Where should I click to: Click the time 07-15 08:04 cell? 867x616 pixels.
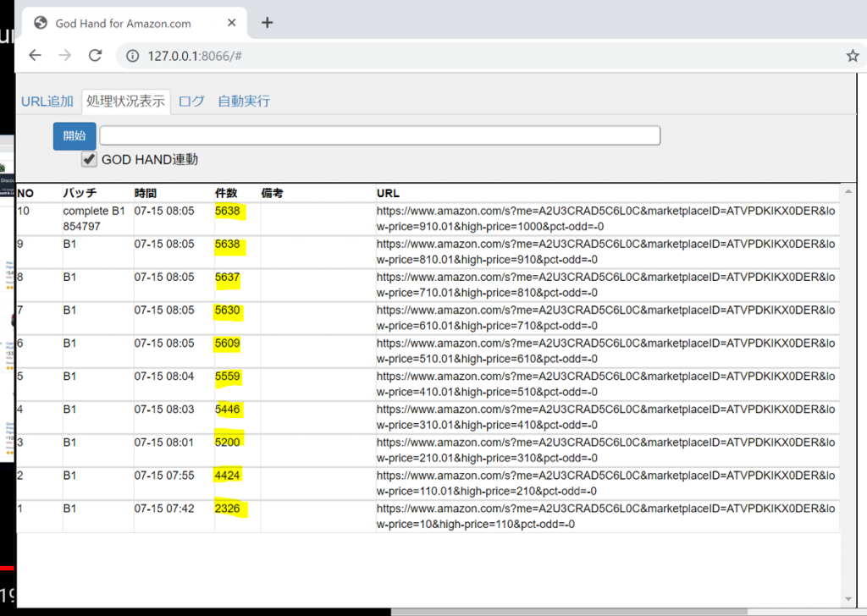(x=164, y=377)
